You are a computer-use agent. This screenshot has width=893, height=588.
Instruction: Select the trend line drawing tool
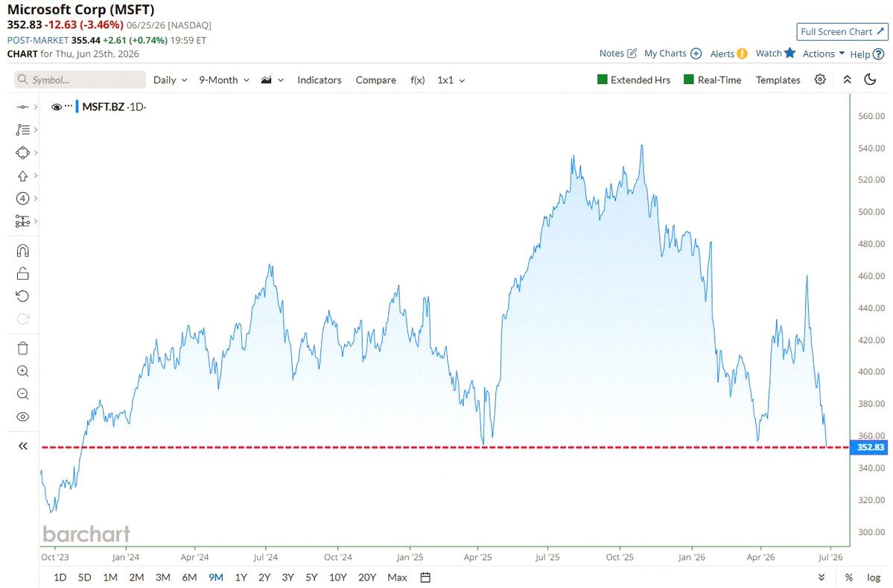23,107
